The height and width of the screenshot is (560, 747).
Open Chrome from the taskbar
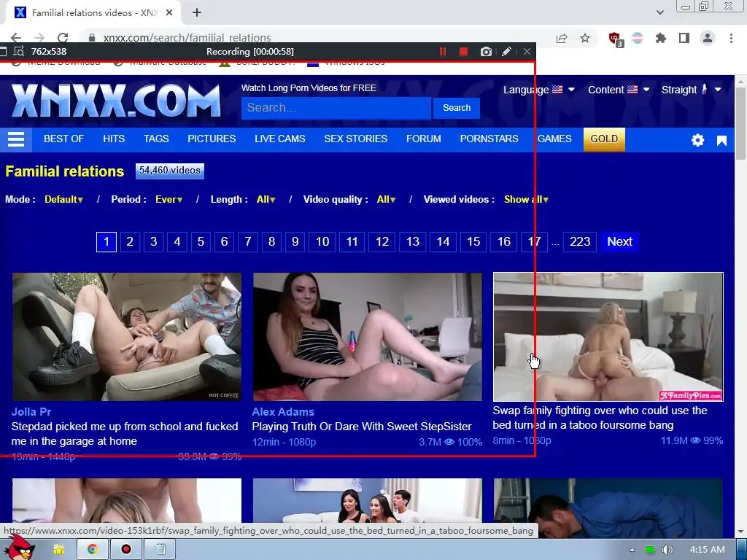click(93, 550)
